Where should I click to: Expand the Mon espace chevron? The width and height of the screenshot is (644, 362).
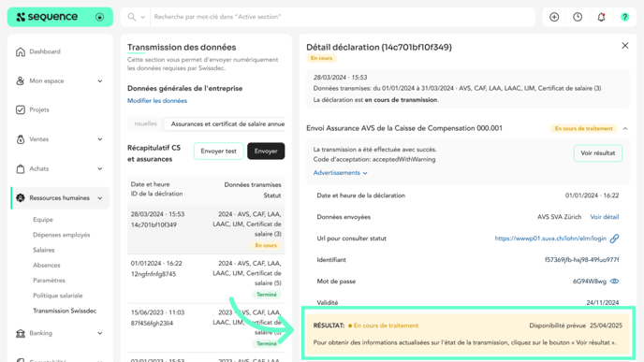click(100, 80)
